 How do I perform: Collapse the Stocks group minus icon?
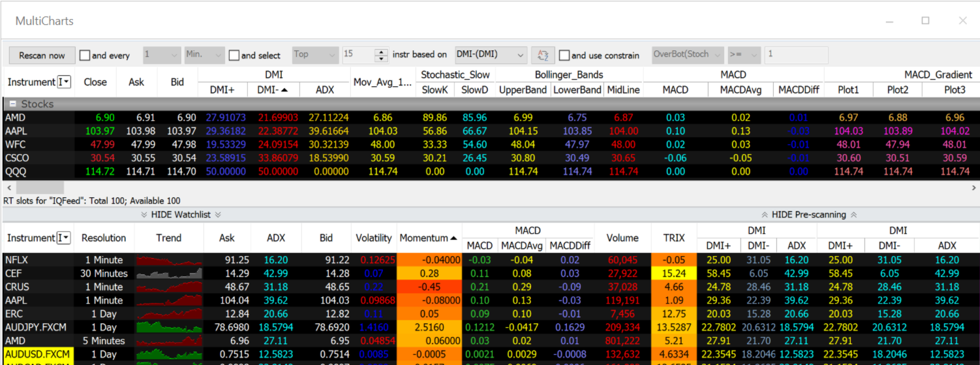11,104
